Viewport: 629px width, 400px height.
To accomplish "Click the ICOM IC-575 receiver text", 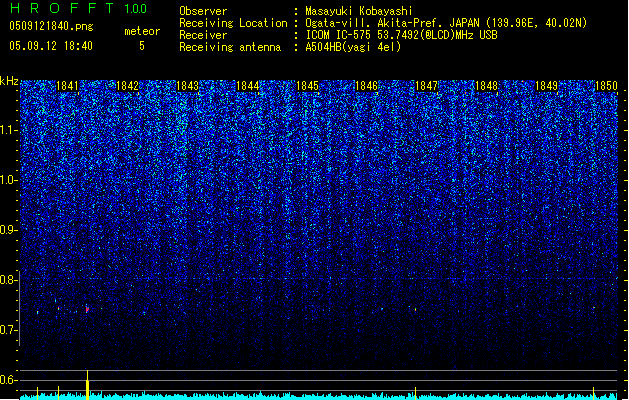I will pos(401,35).
